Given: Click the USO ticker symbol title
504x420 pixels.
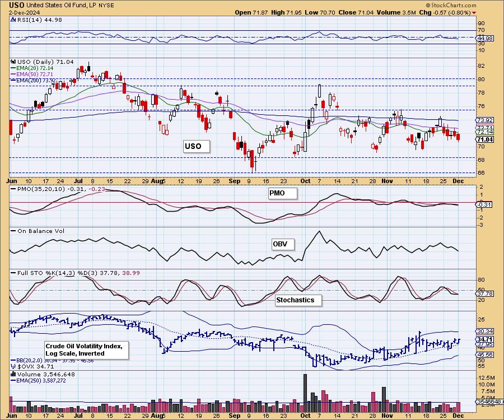Looking at the screenshot, I should pos(17,5).
